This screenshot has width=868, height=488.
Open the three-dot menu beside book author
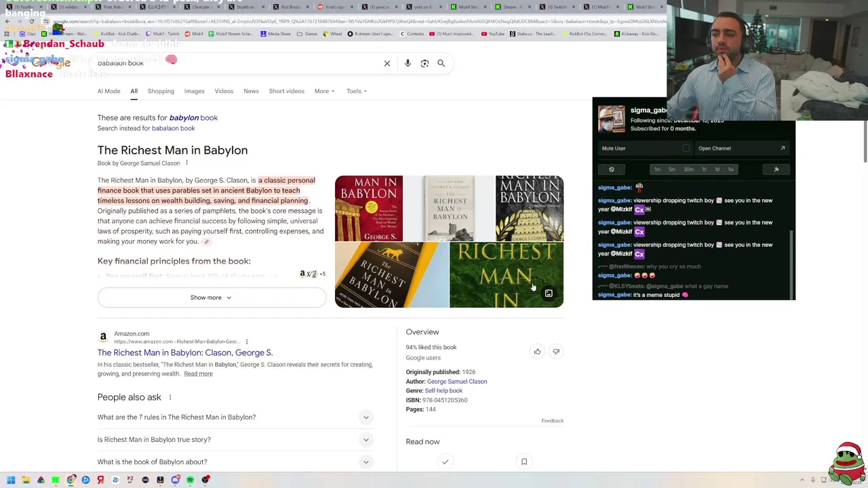click(186, 163)
